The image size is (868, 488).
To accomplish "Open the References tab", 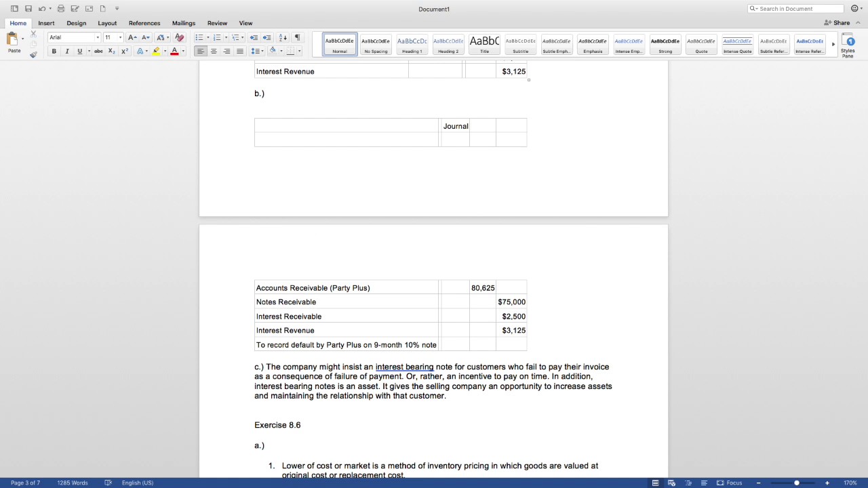I will tap(144, 23).
